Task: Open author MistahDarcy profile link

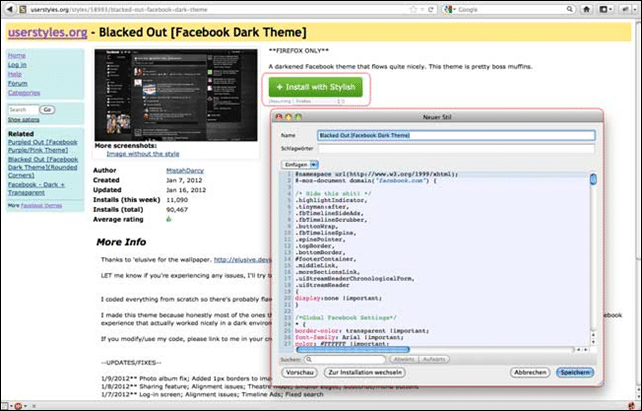Action: 185,170
